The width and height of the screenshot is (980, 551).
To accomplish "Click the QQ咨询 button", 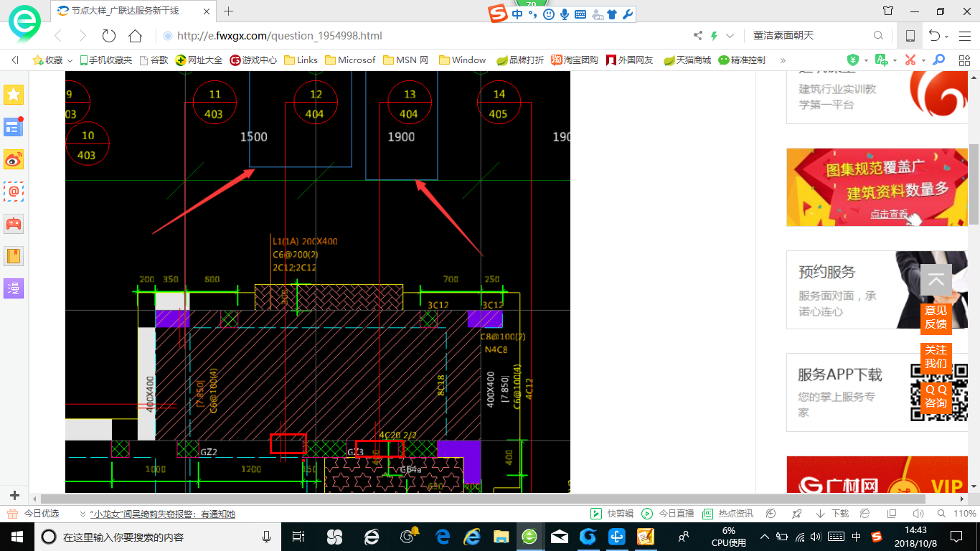I will [936, 396].
